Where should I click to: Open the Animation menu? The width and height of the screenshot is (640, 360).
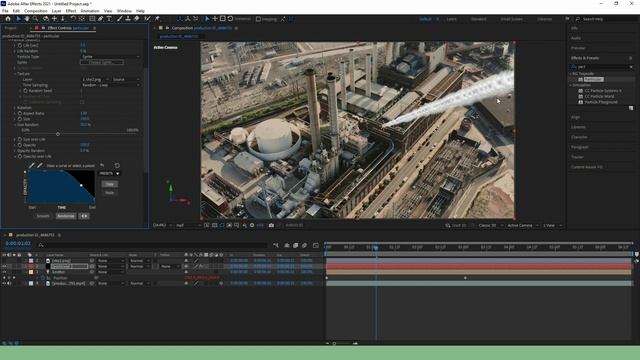pyautogui.click(x=90, y=11)
